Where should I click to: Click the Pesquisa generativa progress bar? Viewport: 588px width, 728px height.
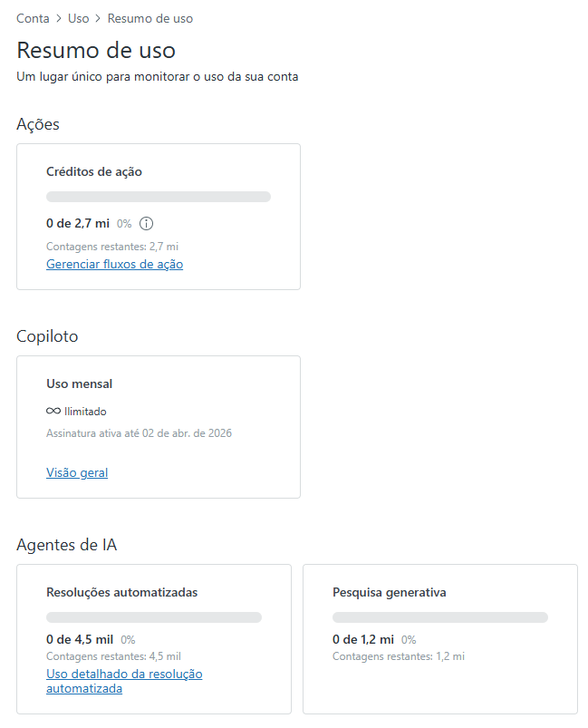point(440,617)
